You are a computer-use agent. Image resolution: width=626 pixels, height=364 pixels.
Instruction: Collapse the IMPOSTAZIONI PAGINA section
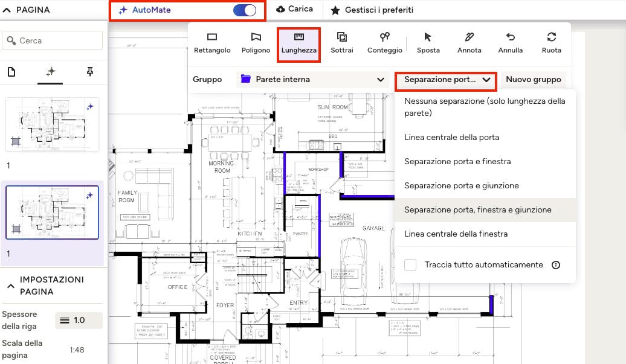11,286
